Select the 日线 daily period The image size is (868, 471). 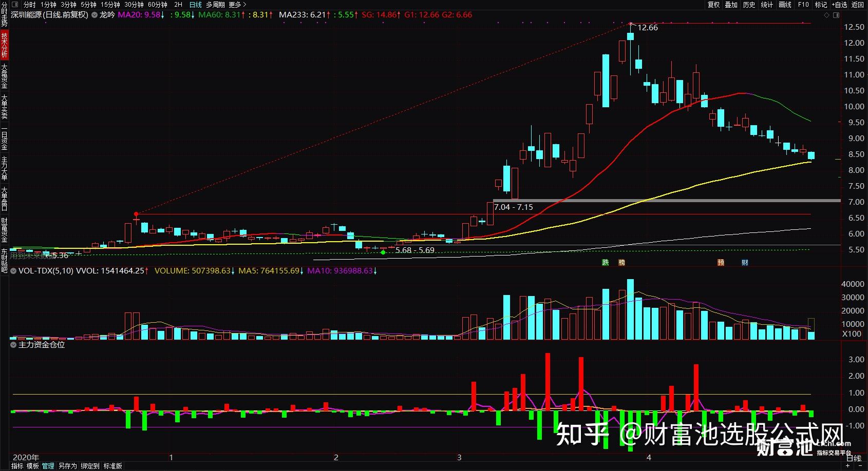click(x=195, y=5)
